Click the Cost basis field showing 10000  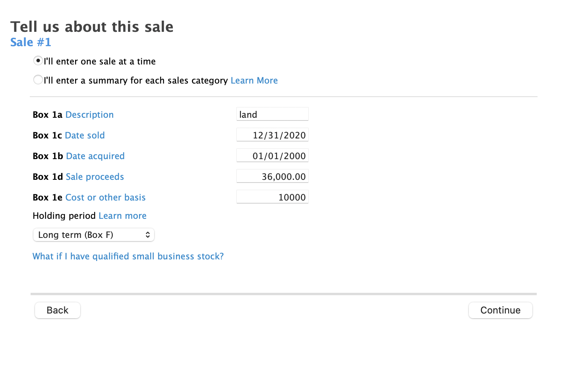click(x=273, y=197)
